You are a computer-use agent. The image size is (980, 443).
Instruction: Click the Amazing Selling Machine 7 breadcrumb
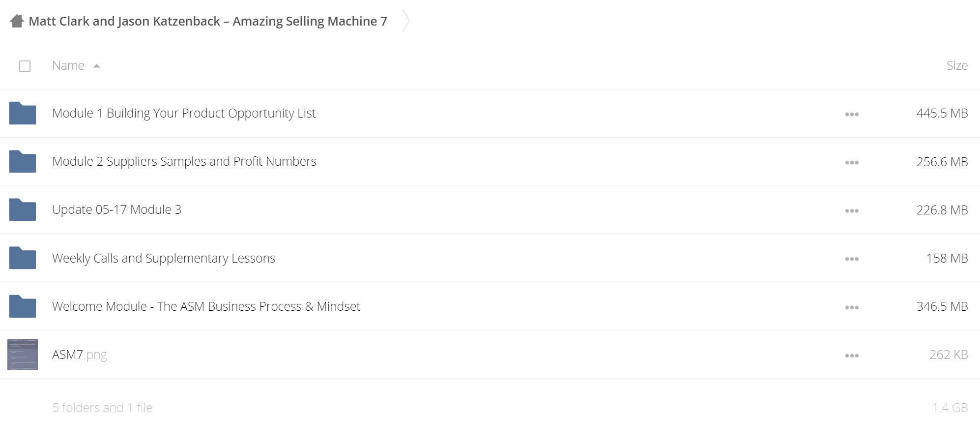pyautogui.click(x=208, y=21)
